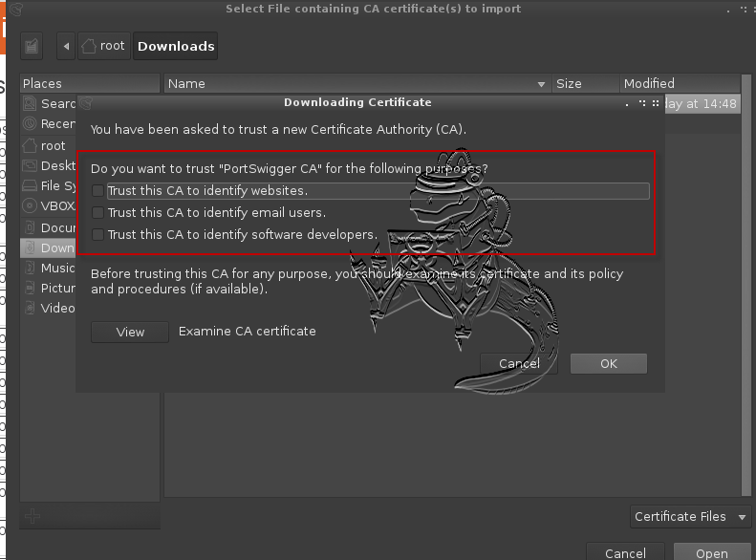This screenshot has width=756, height=560.
Task: Select Documents in Places sidebar
Action: 49,228
